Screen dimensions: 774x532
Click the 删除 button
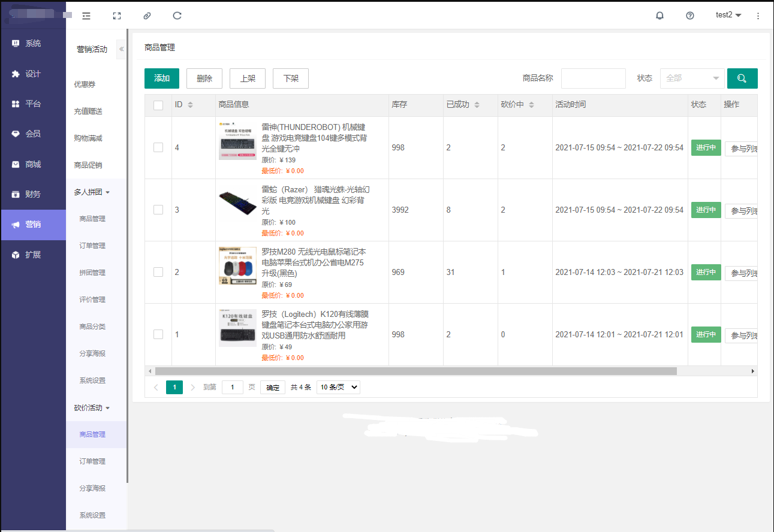(204, 78)
